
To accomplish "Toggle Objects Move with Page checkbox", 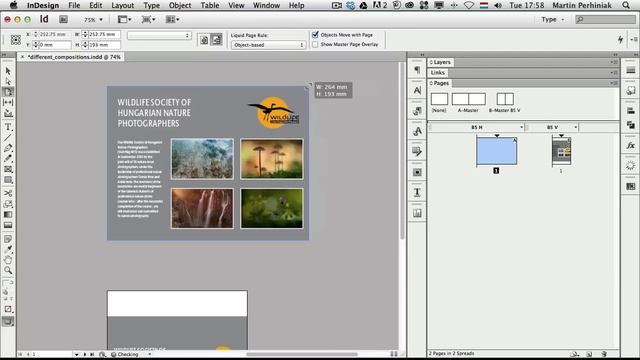I will coord(315,35).
